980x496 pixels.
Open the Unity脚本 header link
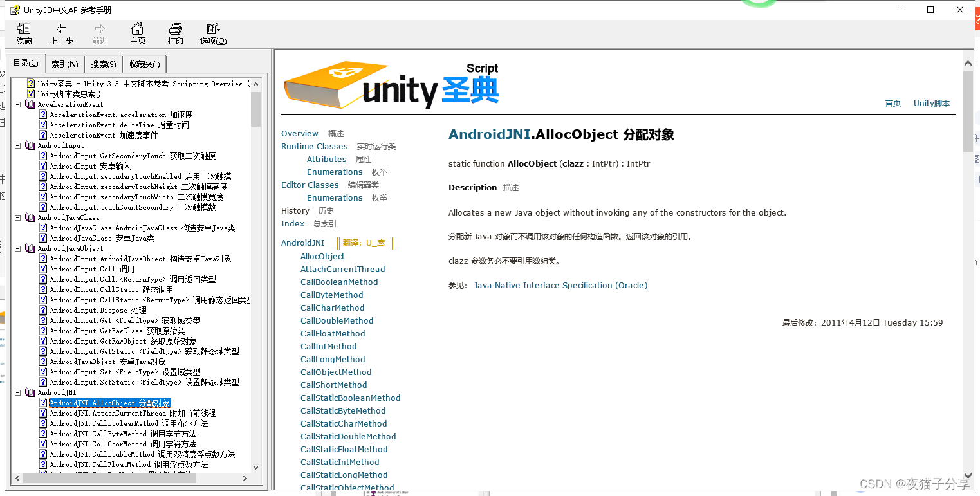pos(932,103)
